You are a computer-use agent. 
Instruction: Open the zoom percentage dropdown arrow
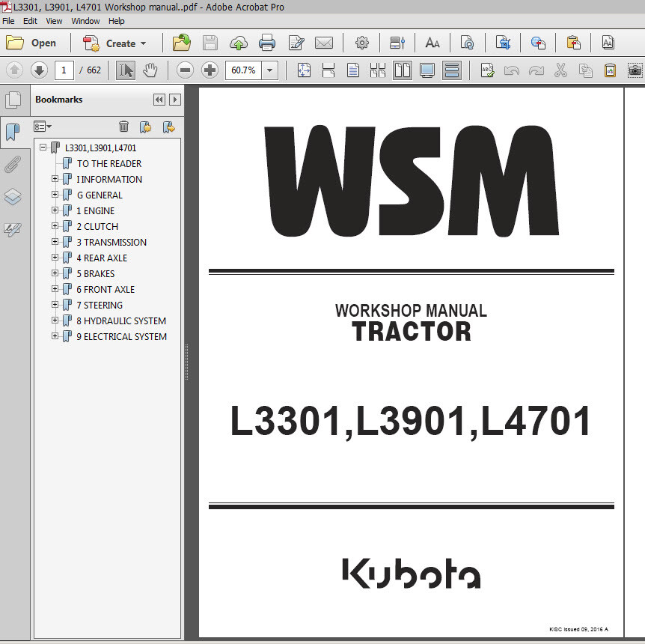coord(269,70)
